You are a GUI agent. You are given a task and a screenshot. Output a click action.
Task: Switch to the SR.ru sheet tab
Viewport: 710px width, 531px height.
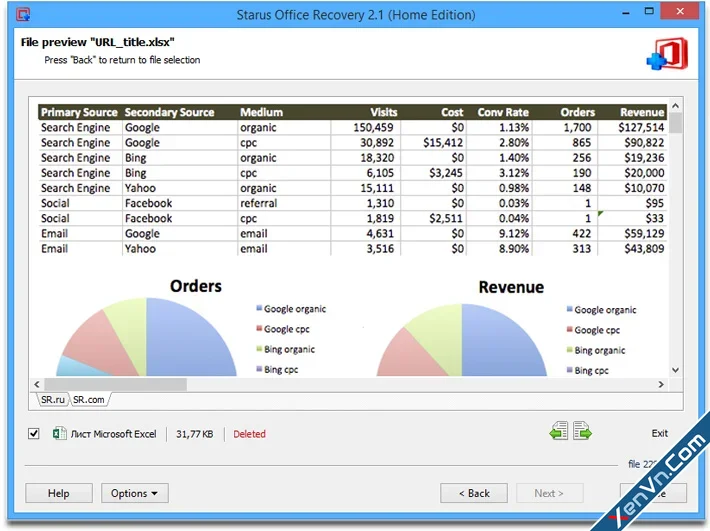tap(53, 400)
